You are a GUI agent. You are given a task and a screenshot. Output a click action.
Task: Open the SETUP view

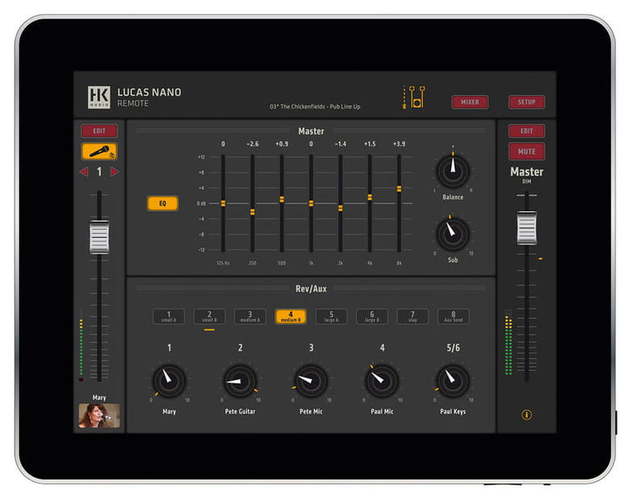526,102
